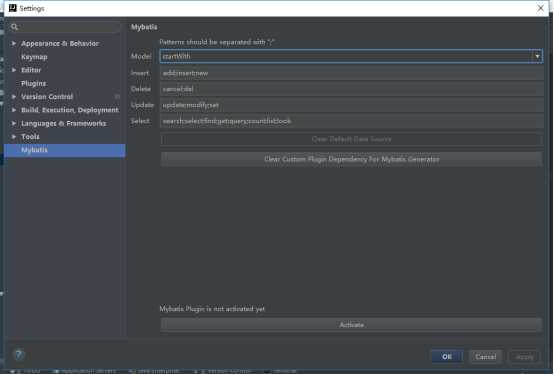
Task: Open the Plugins settings page
Action: [x=34, y=83]
